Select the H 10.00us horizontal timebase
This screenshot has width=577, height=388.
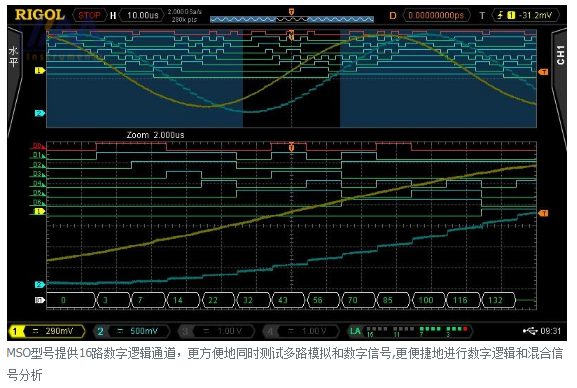(x=137, y=15)
